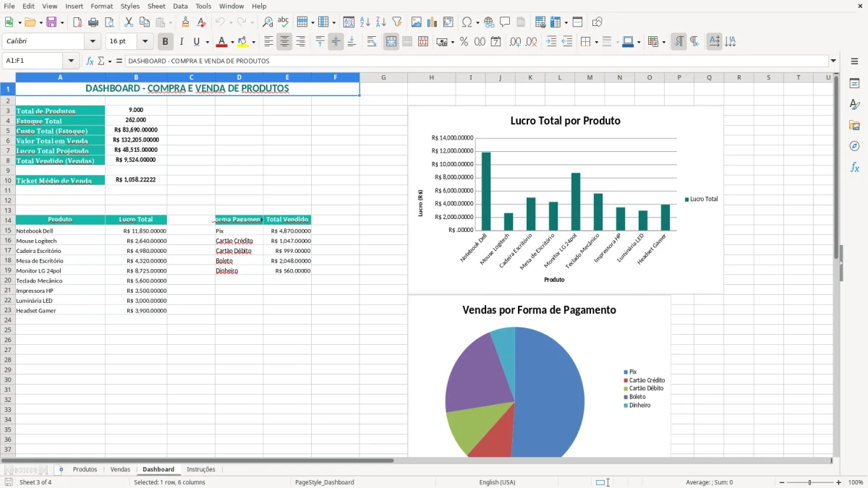Toggle Bold formatting button
The width and height of the screenshot is (868, 488).
tap(165, 42)
